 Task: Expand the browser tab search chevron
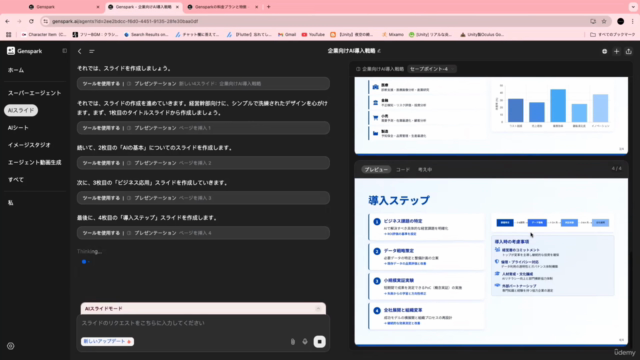click(633, 7)
